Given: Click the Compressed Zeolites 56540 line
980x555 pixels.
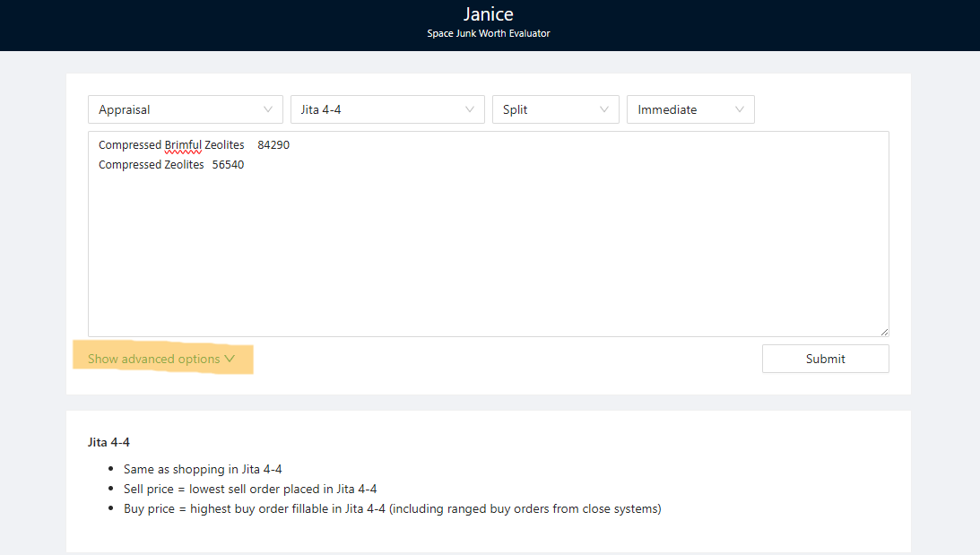Looking at the screenshot, I should pos(171,165).
